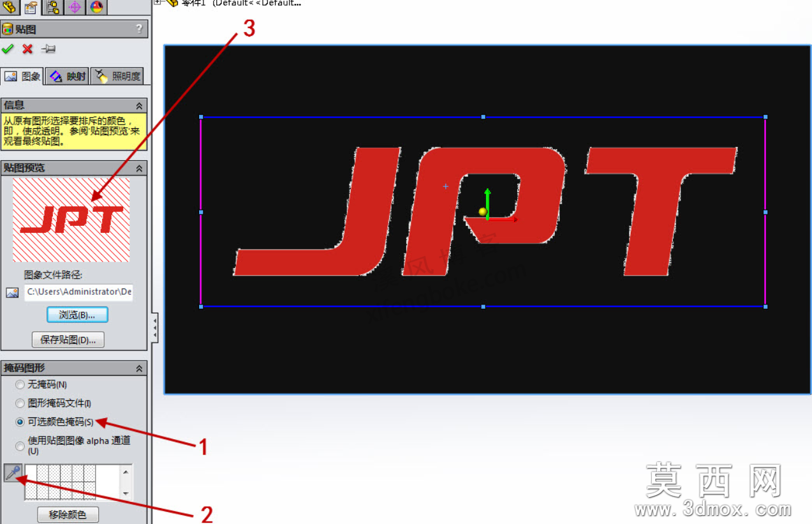
Task: Click the left-middle decal resize handle
Action: click(x=201, y=212)
